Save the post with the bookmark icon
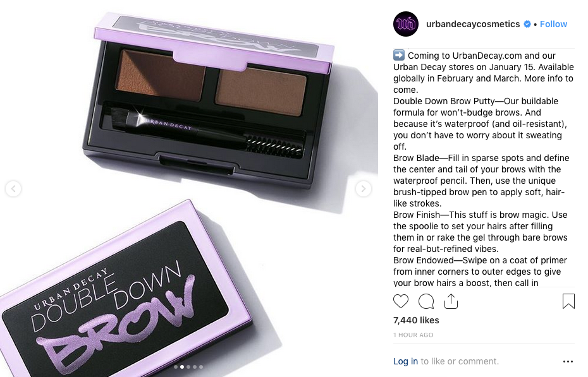 pyautogui.click(x=568, y=301)
